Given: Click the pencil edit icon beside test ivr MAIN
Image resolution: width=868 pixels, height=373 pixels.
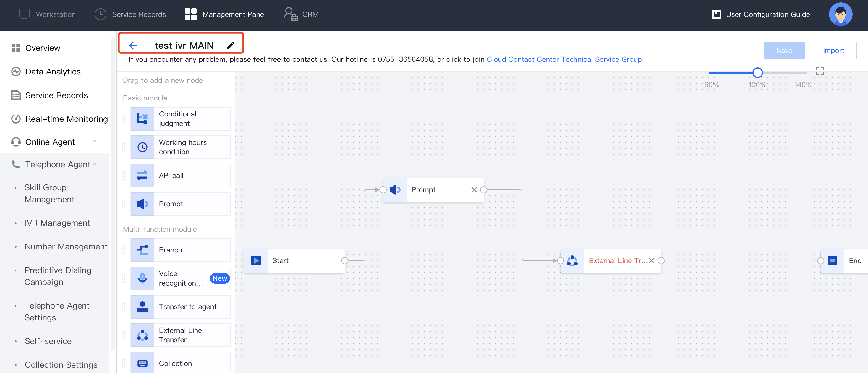Looking at the screenshot, I should [231, 46].
